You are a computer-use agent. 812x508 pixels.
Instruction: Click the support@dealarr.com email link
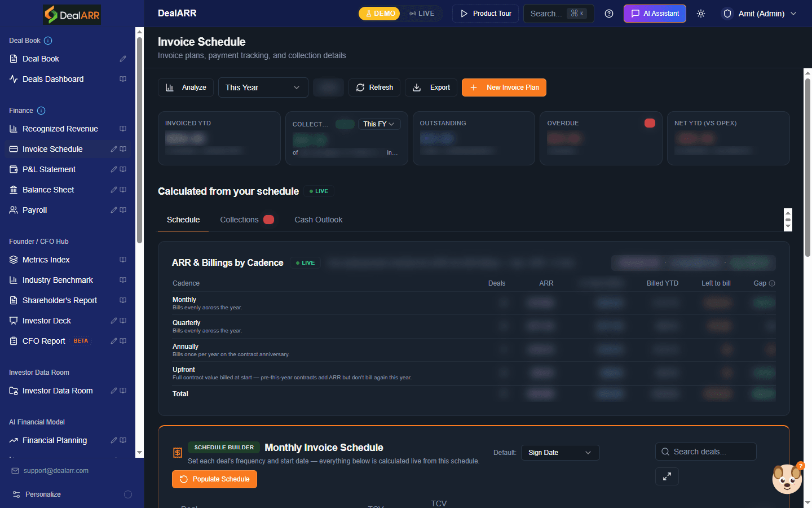[x=56, y=471]
